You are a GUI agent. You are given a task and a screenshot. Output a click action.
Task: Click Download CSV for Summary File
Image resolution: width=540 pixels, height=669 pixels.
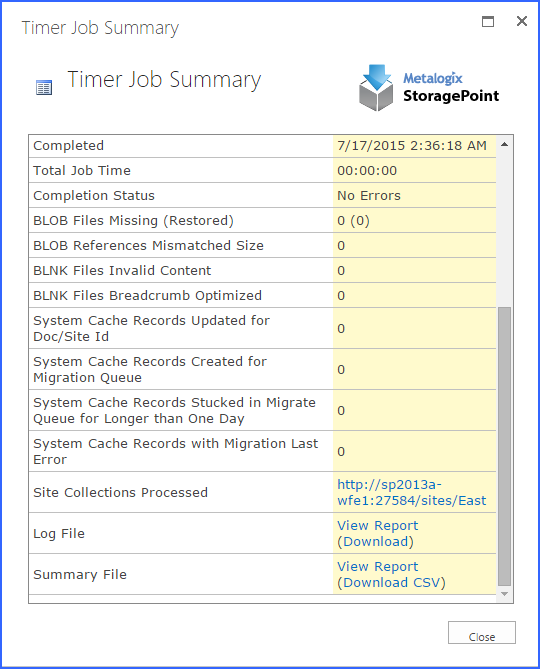point(392,583)
